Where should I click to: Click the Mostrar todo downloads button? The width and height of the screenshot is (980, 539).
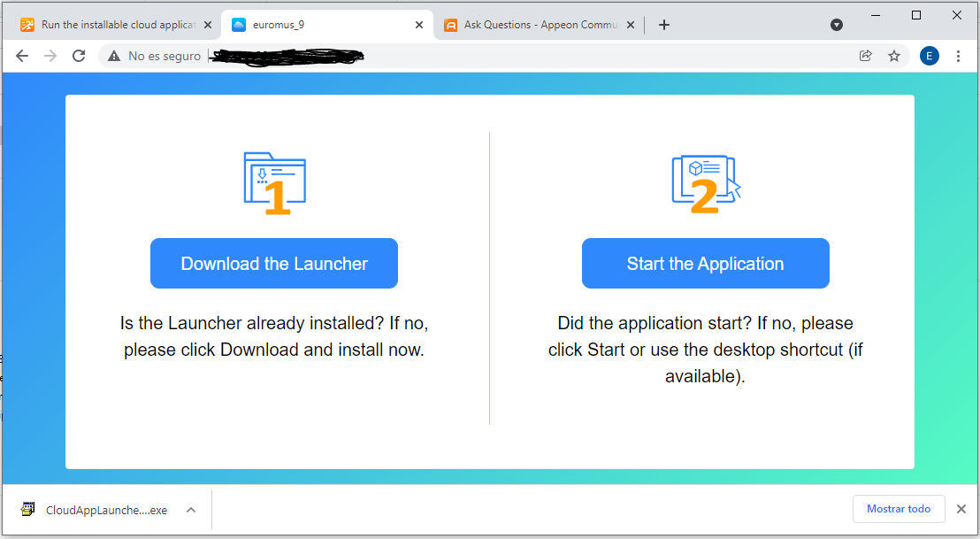[x=899, y=509]
